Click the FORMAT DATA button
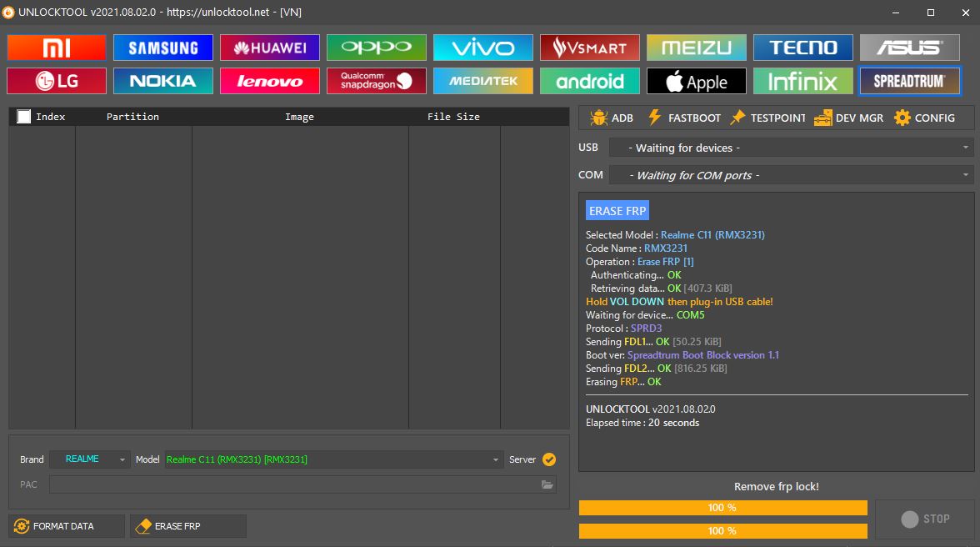Viewport: 980px width, 547px height. pos(67,526)
